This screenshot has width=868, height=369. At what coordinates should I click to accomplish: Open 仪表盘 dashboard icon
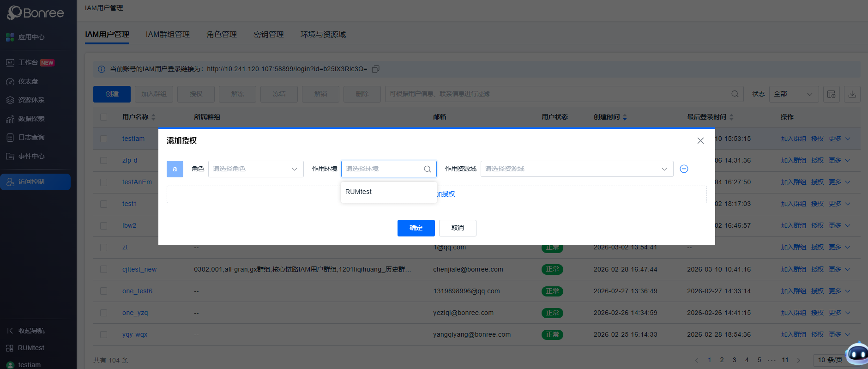[10, 82]
